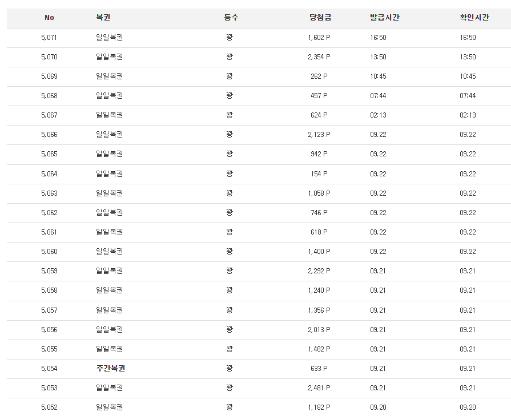Image resolution: width=511 pixels, height=420 pixels.
Task: Click the 등수 column header
Action: [x=231, y=17]
